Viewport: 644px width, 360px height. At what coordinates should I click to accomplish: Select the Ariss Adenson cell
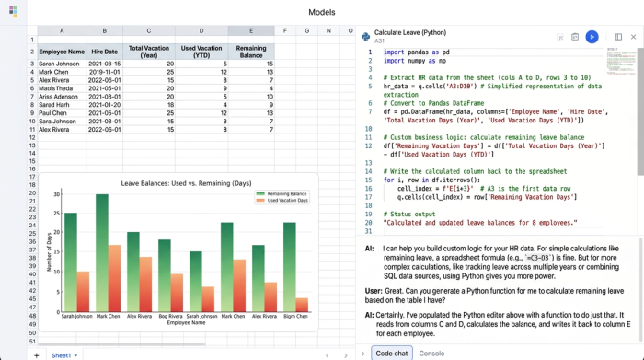pos(62,97)
